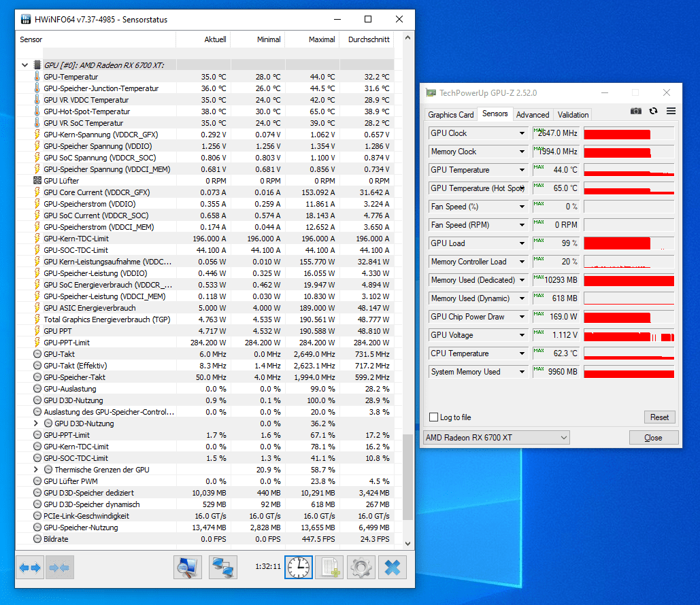Click circle icon beside GPU Lüfter PWM row
The image size is (700, 605).
[37, 481]
